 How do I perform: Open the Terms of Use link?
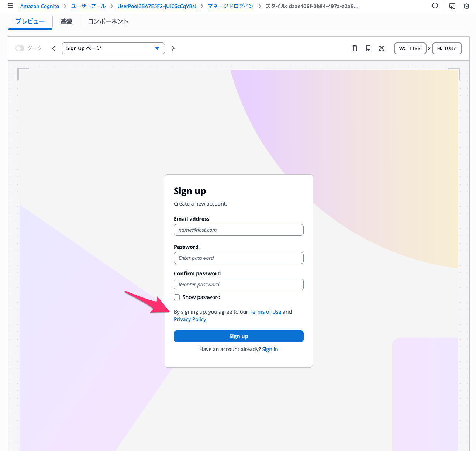265,312
